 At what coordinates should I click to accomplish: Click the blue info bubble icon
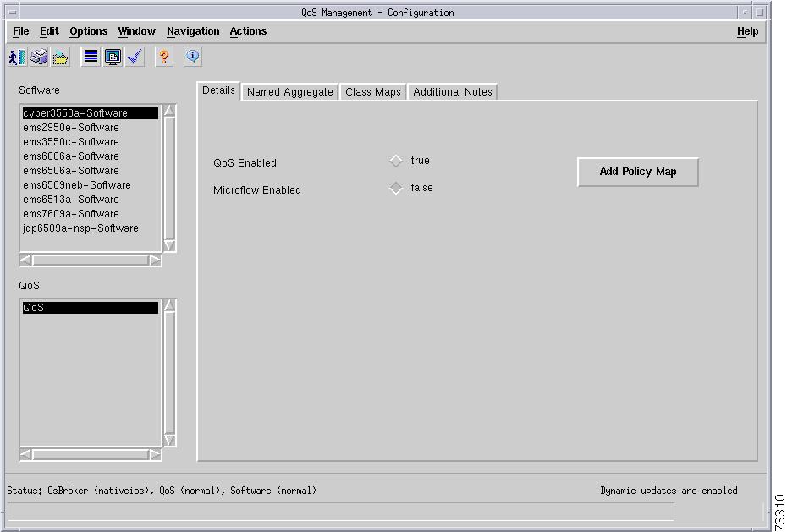(x=193, y=58)
